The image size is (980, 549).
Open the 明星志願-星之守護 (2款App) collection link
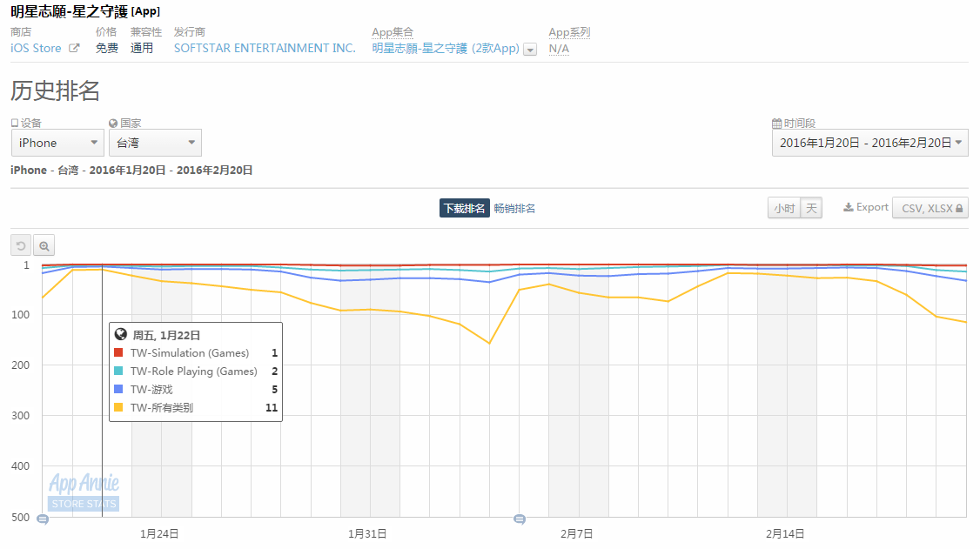pyautogui.click(x=446, y=48)
